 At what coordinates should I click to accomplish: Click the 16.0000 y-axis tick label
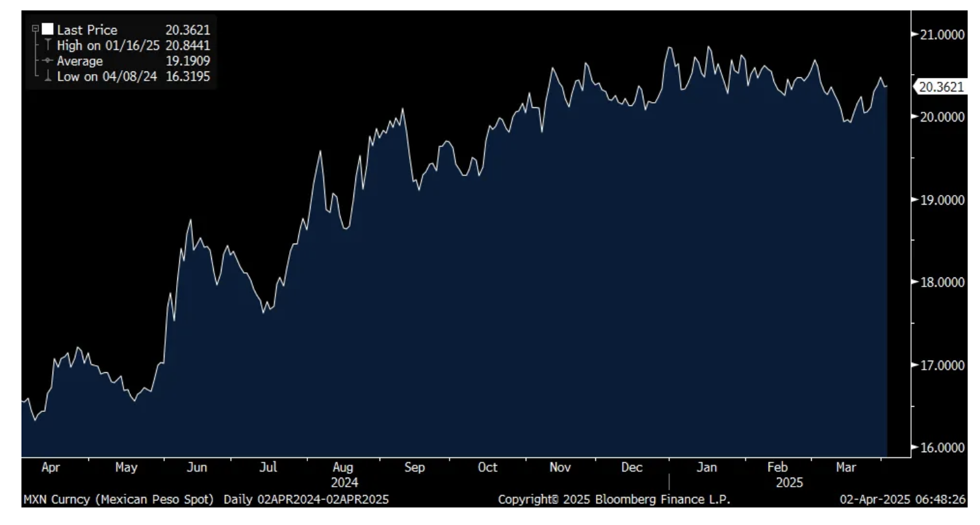pyautogui.click(x=942, y=448)
